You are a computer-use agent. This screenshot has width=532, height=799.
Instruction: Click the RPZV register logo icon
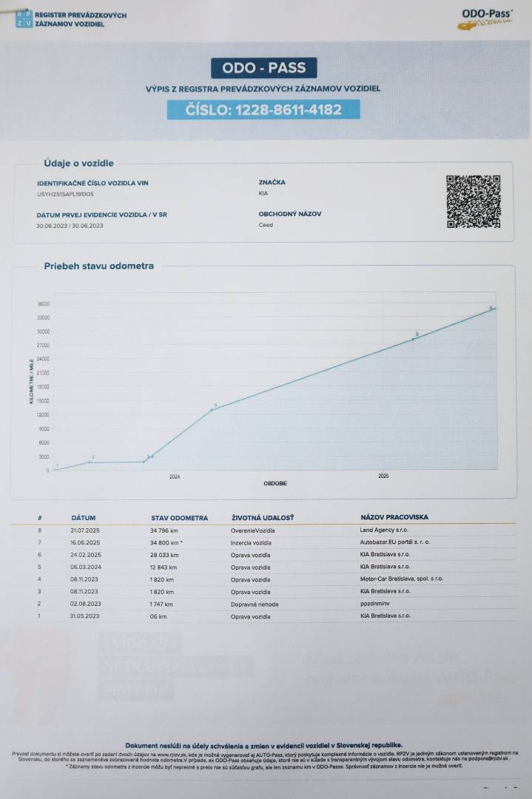[24, 18]
